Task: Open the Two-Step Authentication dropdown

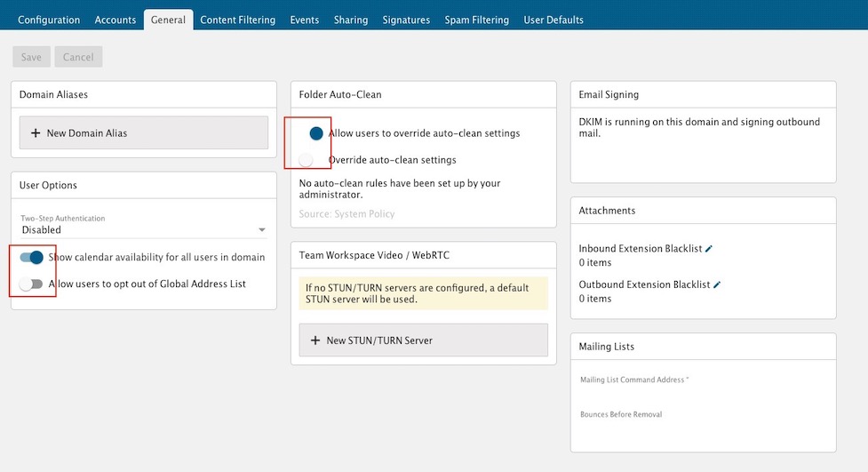Action: (x=143, y=229)
